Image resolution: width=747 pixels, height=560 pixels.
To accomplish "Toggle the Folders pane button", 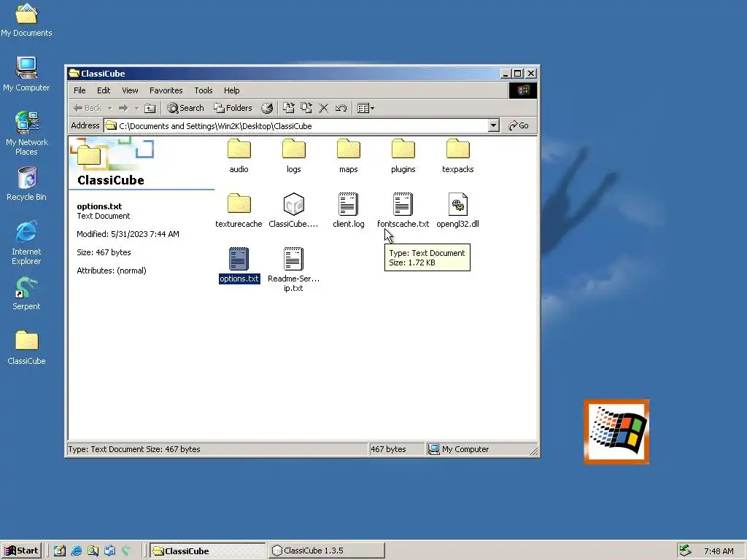I will [x=233, y=108].
